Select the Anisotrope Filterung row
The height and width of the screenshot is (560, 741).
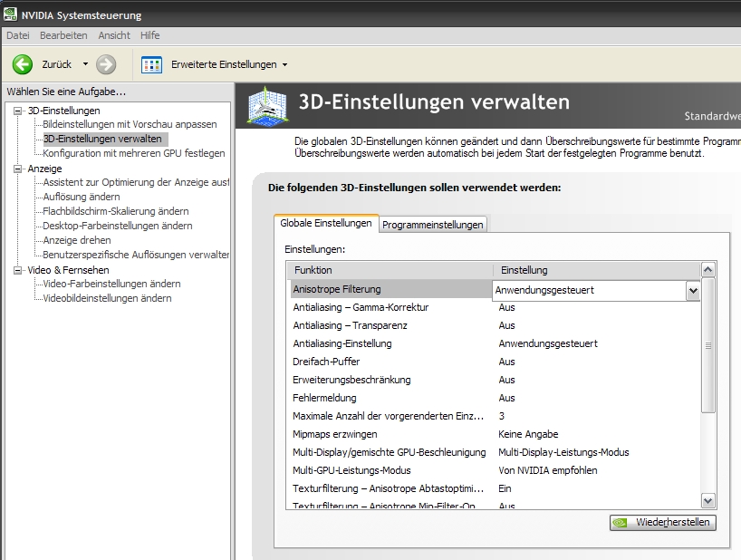[x=390, y=289]
